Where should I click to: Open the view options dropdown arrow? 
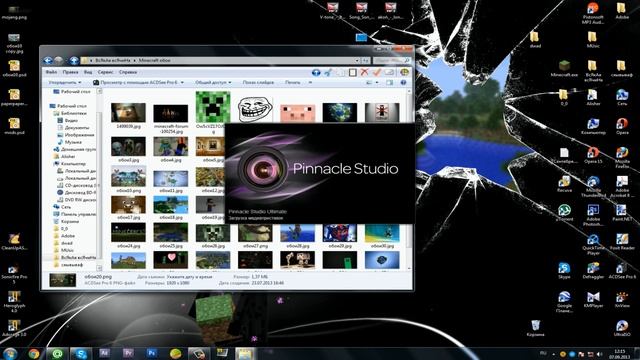coord(377,82)
